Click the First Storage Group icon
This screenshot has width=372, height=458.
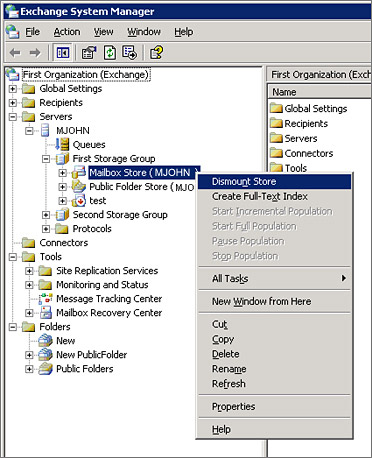[x=62, y=159]
